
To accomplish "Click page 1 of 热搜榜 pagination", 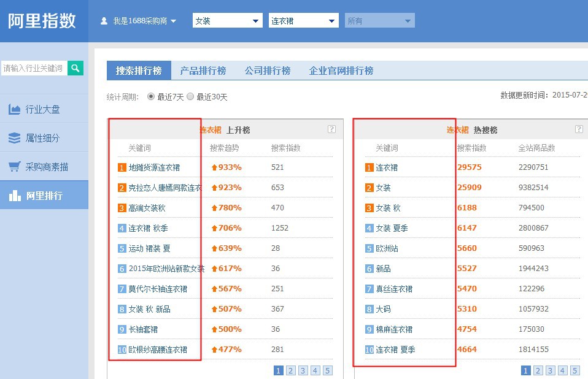I will tap(525, 371).
